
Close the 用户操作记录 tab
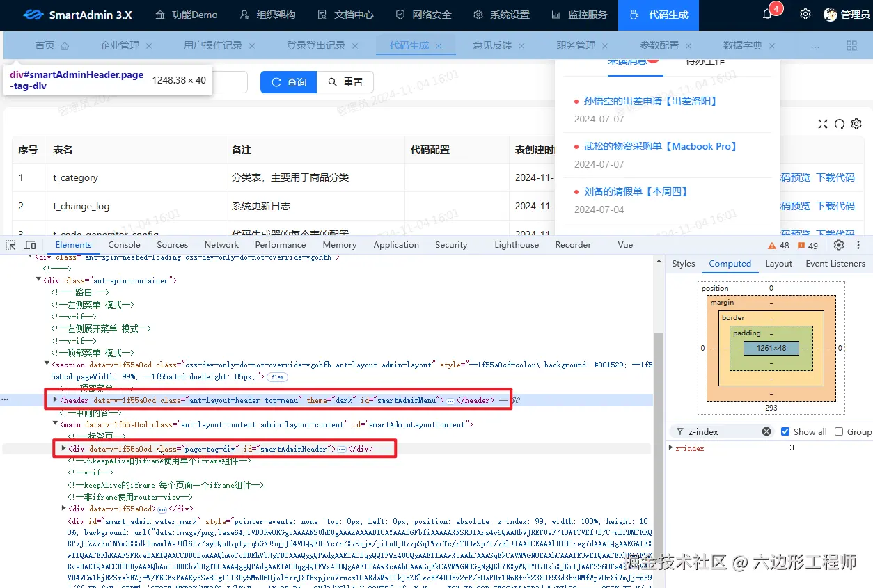252,45
